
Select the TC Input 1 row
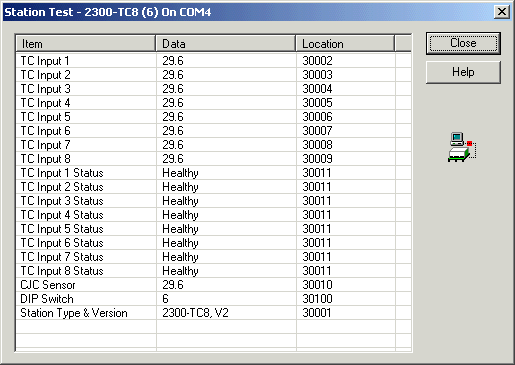[213, 61]
